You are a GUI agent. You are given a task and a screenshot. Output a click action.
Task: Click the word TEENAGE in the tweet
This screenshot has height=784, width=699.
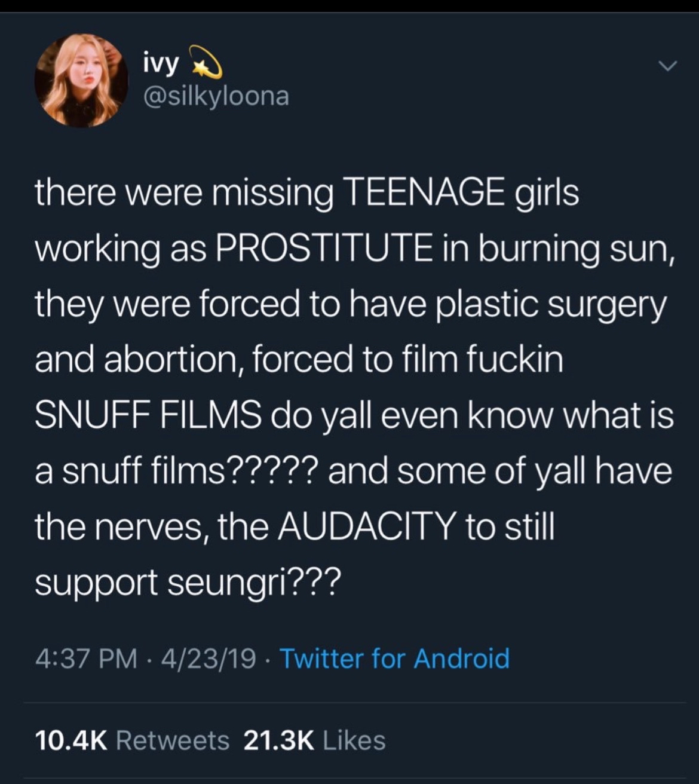pyautogui.click(x=423, y=194)
